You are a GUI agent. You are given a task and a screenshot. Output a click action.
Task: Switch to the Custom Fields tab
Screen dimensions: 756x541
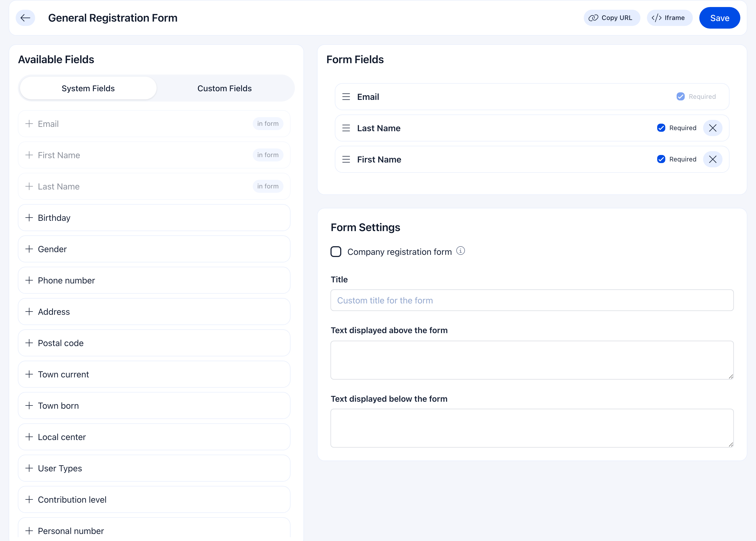(224, 88)
